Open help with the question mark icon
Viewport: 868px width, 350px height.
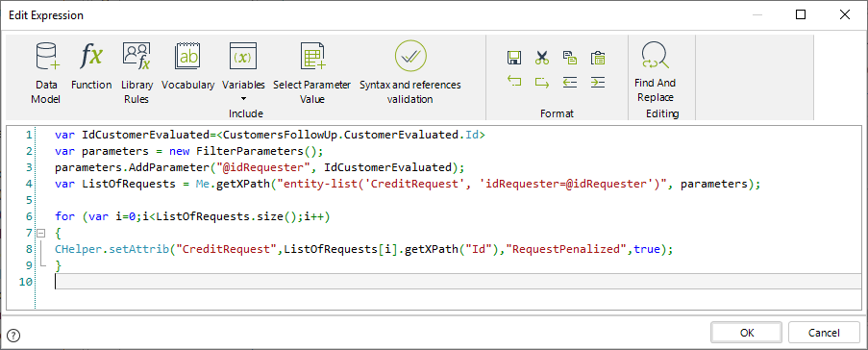coord(14,335)
